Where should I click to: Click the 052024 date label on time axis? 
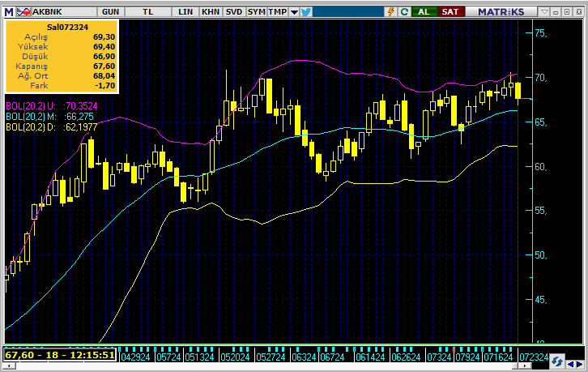click(235, 357)
